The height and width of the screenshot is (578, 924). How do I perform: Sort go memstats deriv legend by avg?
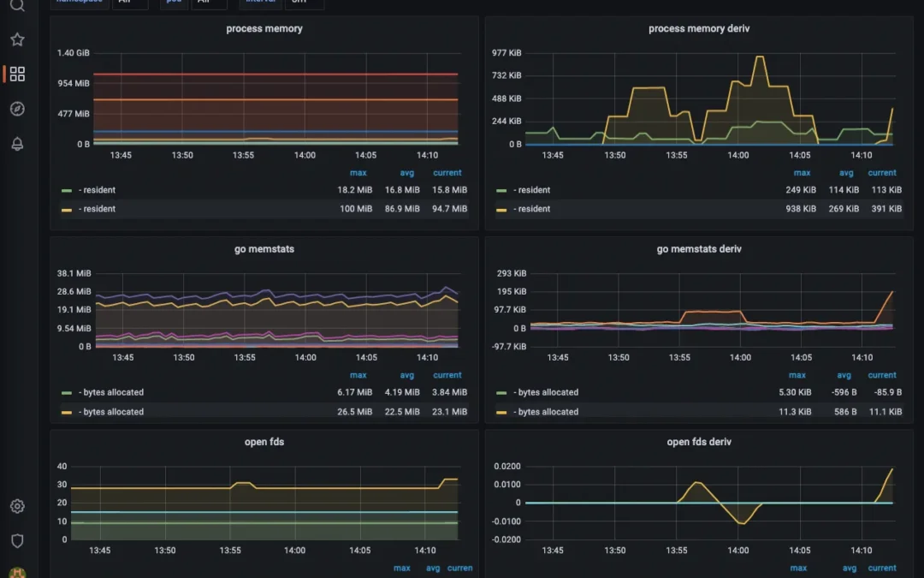click(844, 375)
